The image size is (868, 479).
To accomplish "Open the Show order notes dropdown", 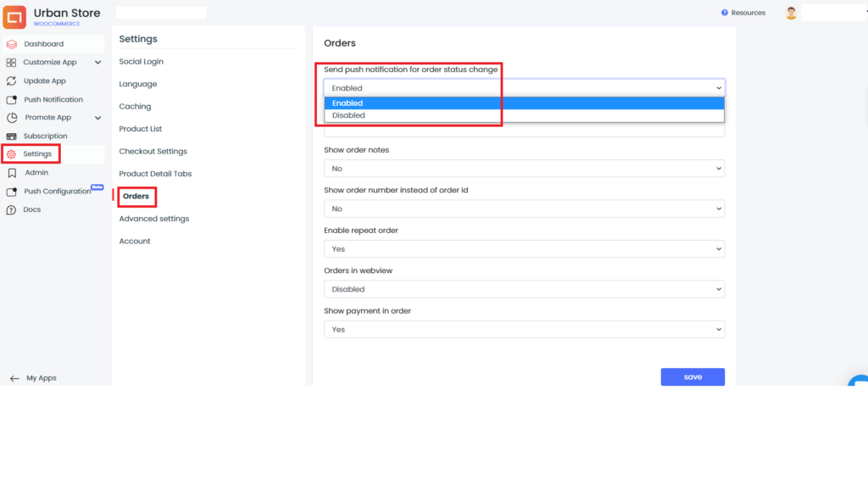I will (x=524, y=169).
